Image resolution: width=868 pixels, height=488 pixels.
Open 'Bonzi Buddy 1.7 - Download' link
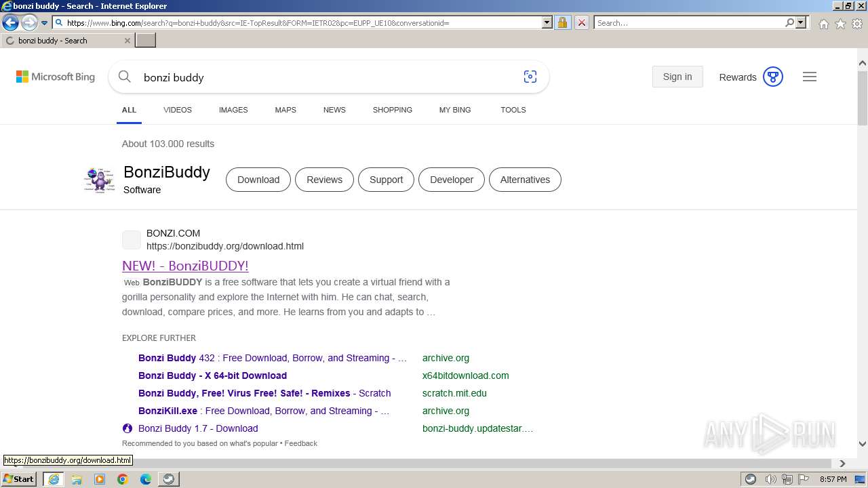(x=198, y=428)
